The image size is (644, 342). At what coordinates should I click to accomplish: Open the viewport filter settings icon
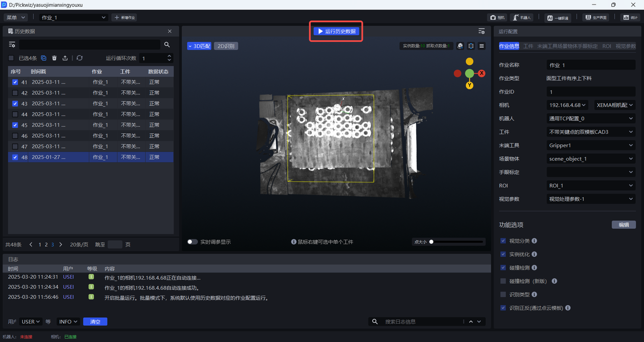pyautogui.click(x=481, y=31)
